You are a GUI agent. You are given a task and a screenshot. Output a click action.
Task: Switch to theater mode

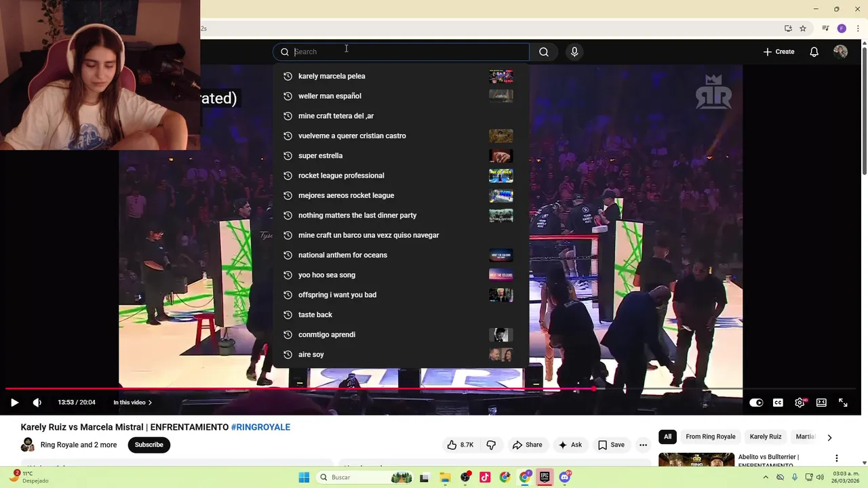pos(821,403)
